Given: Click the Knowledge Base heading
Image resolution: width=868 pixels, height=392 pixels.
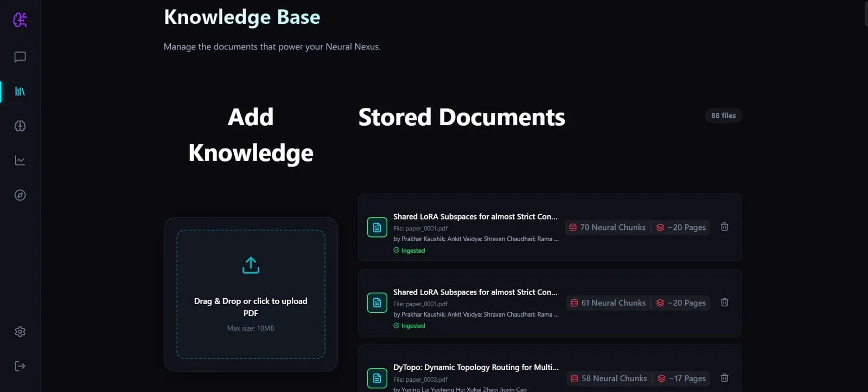Looking at the screenshot, I should (x=242, y=17).
